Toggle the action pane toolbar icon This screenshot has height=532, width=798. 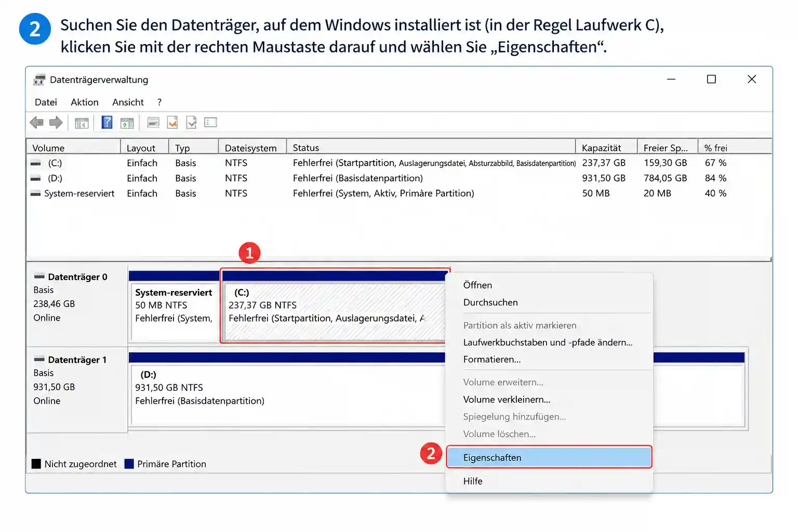pos(127,123)
